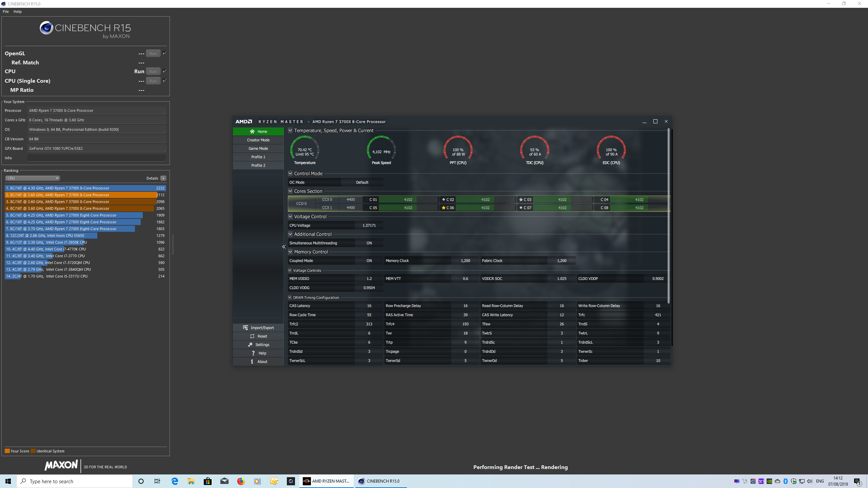Image resolution: width=868 pixels, height=488 pixels.
Task: Open the File menu
Action: pyautogui.click(x=6, y=12)
